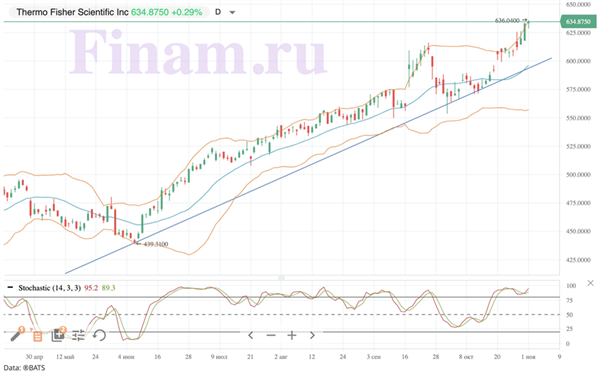Image resolution: width=600 pixels, height=373 pixels.
Task: Click the stochastic value 95.2
Action: 91,288
